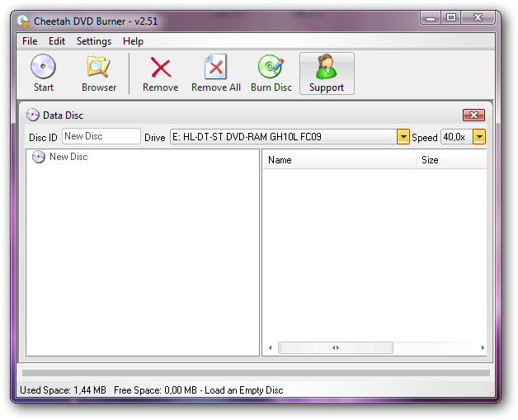The width and height of the screenshot is (518, 420).
Task: Open the Edit menu
Action: (x=57, y=41)
